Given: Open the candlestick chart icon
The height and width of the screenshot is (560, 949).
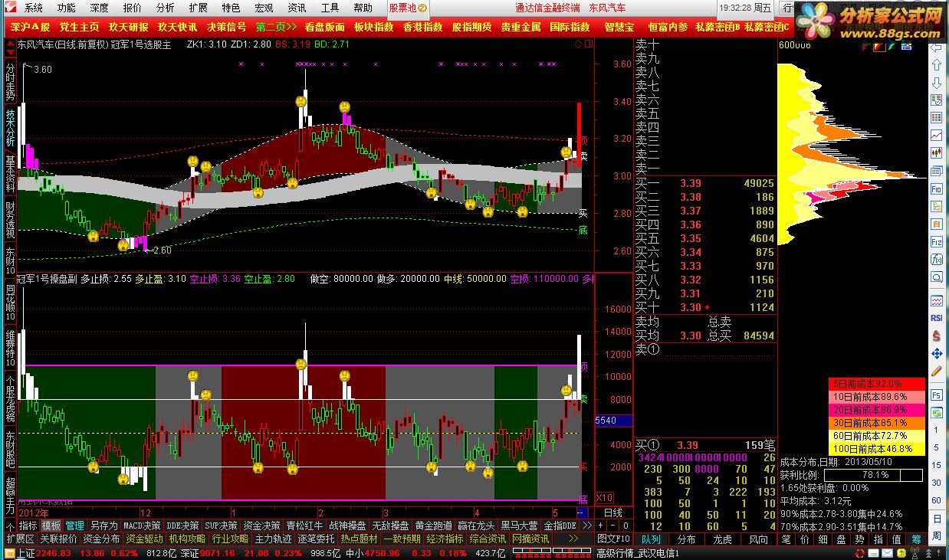Looking at the screenshot, I should pyautogui.click(x=936, y=152).
